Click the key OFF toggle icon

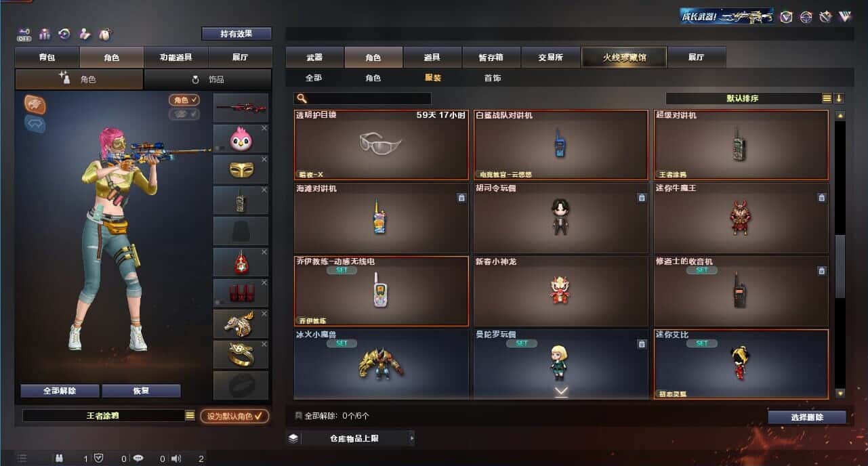pyautogui.click(x=24, y=34)
